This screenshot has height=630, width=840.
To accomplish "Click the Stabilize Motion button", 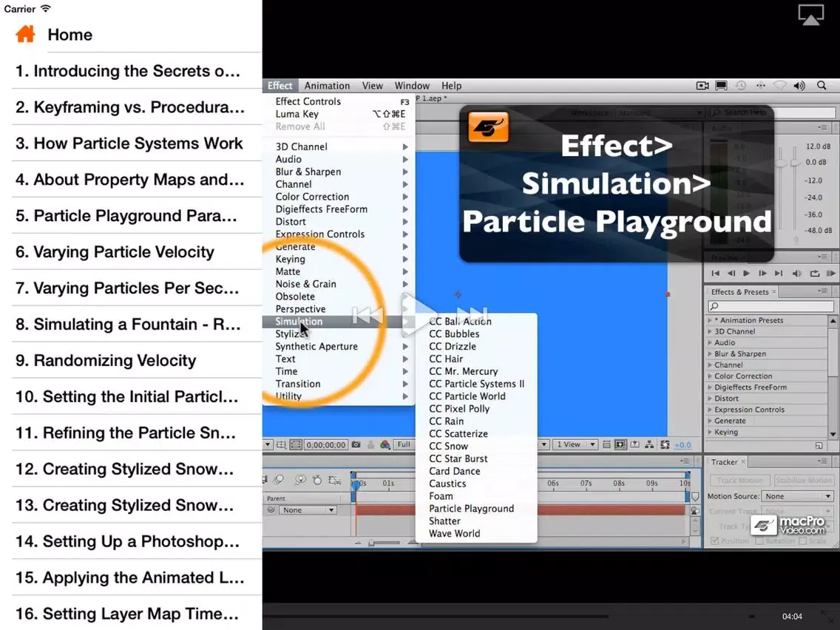I will pyautogui.click(x=803, y=481).
